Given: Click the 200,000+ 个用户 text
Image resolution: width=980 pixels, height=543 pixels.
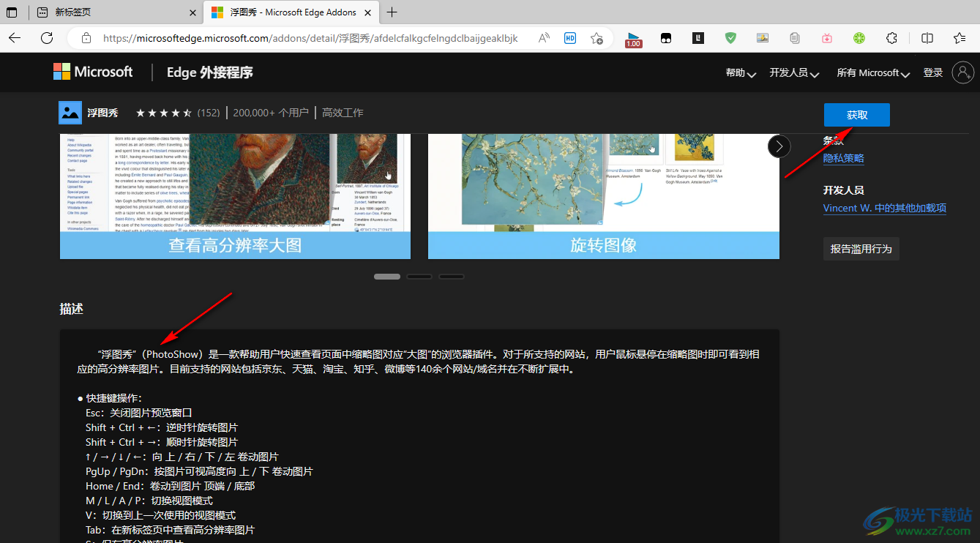Looking at the screenshot, I should point(271,113).
